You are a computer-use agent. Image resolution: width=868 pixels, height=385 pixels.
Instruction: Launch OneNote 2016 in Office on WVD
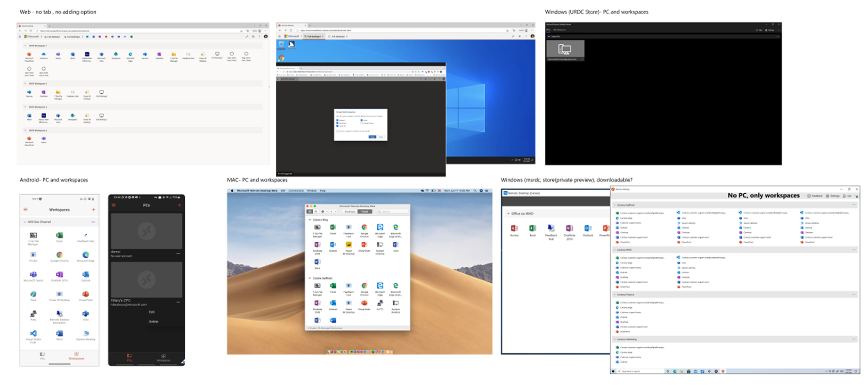(569, 232)
